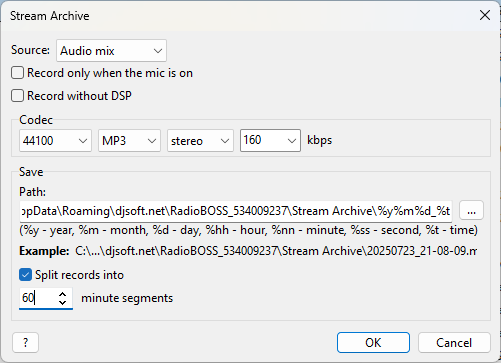Open the MP3 codec format dropdown
The width and height of the screenshot is (501, 363).
(x=129, y=141)
